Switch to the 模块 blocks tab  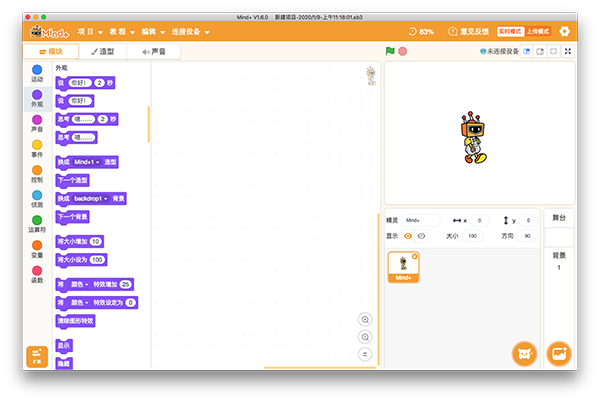[x=51, y=52]
